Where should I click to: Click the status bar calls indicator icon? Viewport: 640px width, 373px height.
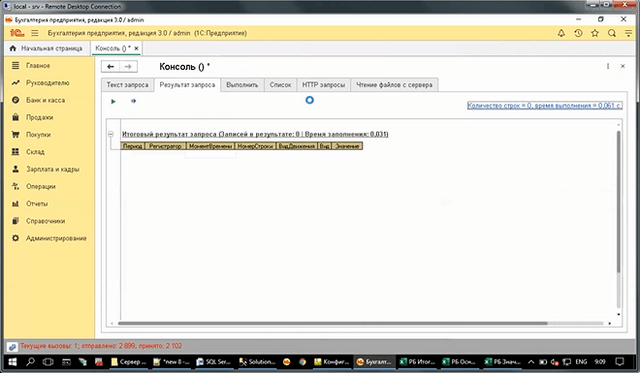[x=12, y=347]
